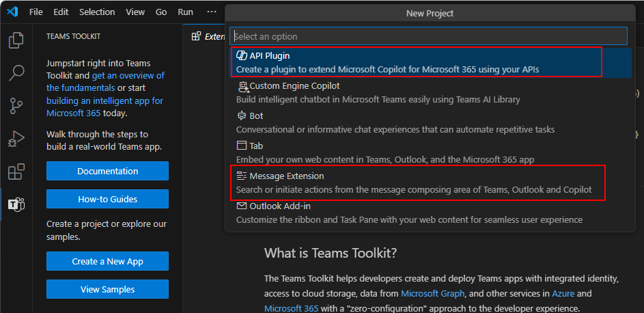
Task: Click the Custom Engine Copilot icon
Action: (242, 86)
